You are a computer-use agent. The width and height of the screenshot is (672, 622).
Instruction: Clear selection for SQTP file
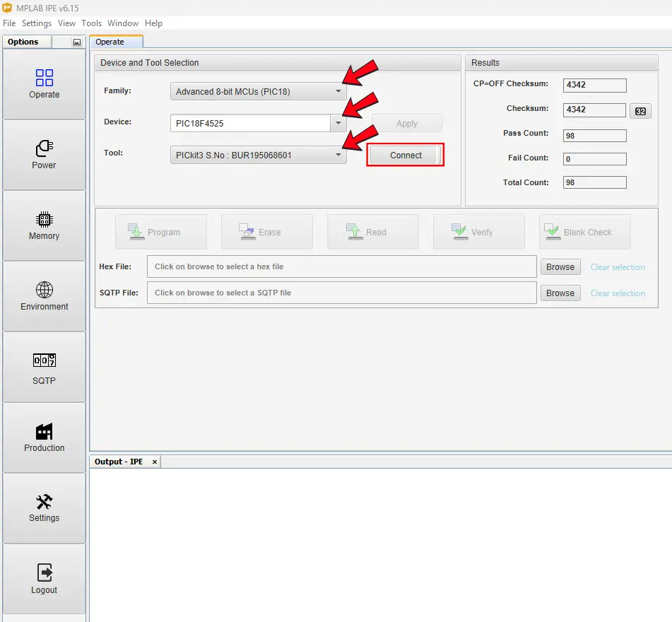[x=618, y=293]
